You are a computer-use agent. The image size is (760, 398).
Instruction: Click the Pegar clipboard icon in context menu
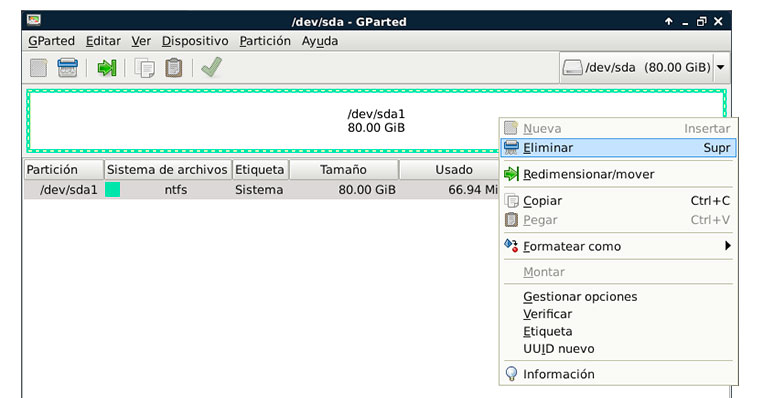coord(511,220)
